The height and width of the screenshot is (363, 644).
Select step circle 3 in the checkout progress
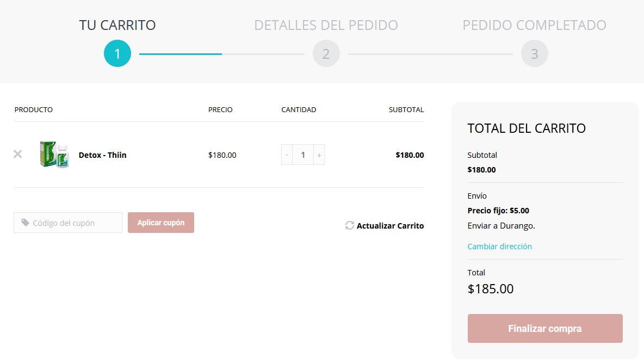534,53
